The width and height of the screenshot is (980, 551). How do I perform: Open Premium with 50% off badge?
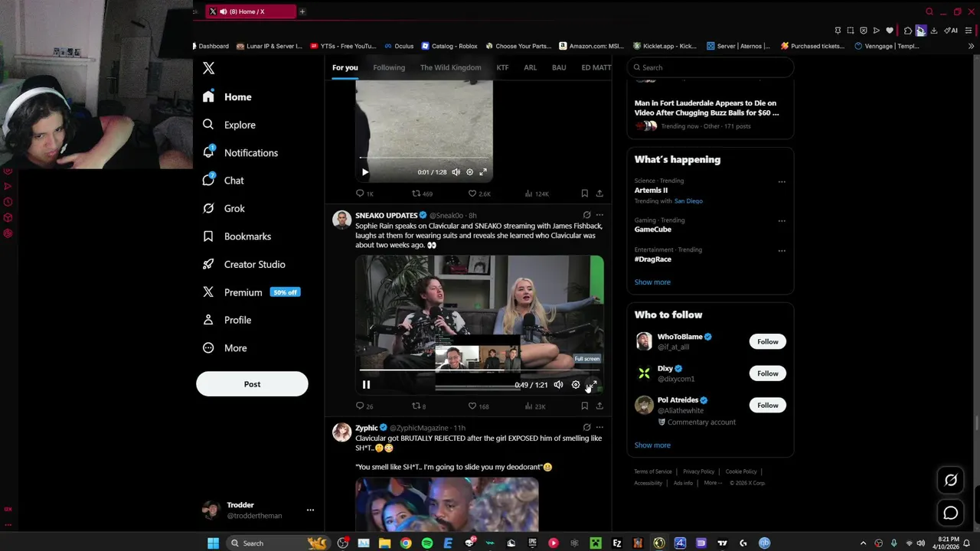click(x=251, y=292)
